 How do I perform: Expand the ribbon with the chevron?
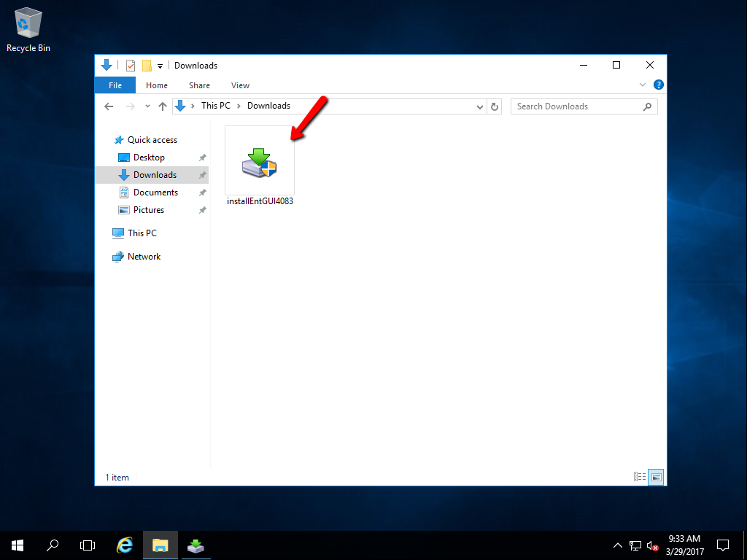tap(642, 85)
